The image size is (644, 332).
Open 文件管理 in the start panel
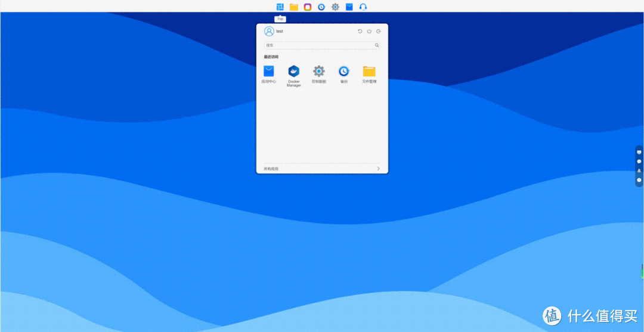pyautogui.click(x=369, y=72)
